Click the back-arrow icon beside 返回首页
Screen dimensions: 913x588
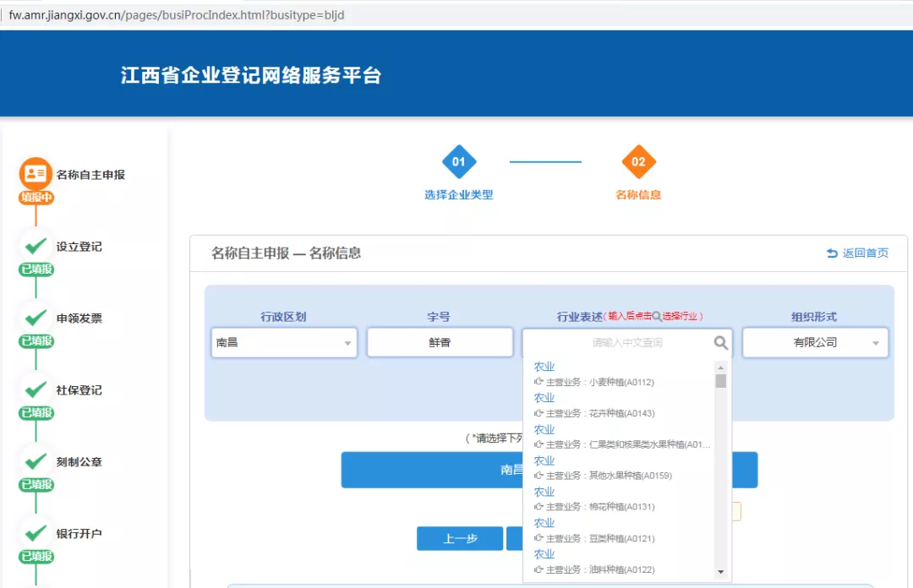831,253
